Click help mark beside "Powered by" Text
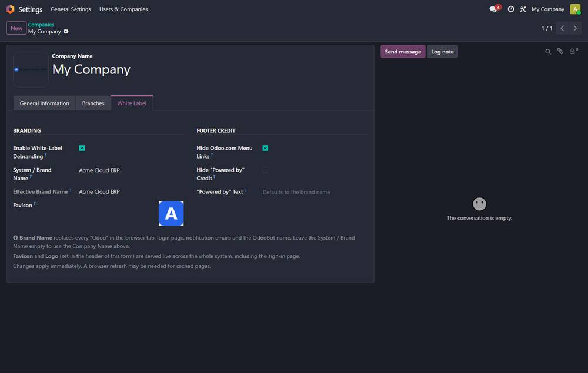This screenshot has width=588, height=373. pos(245,190)
